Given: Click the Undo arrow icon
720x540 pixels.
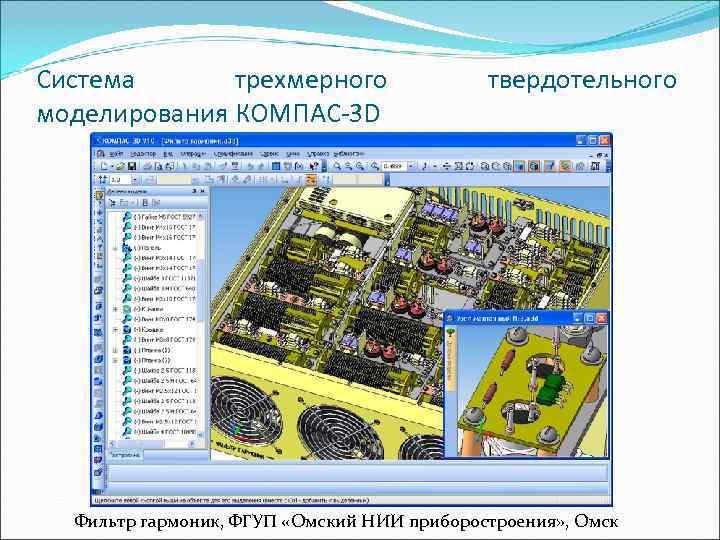Looking at the screenshot, I should click(251, 166).
